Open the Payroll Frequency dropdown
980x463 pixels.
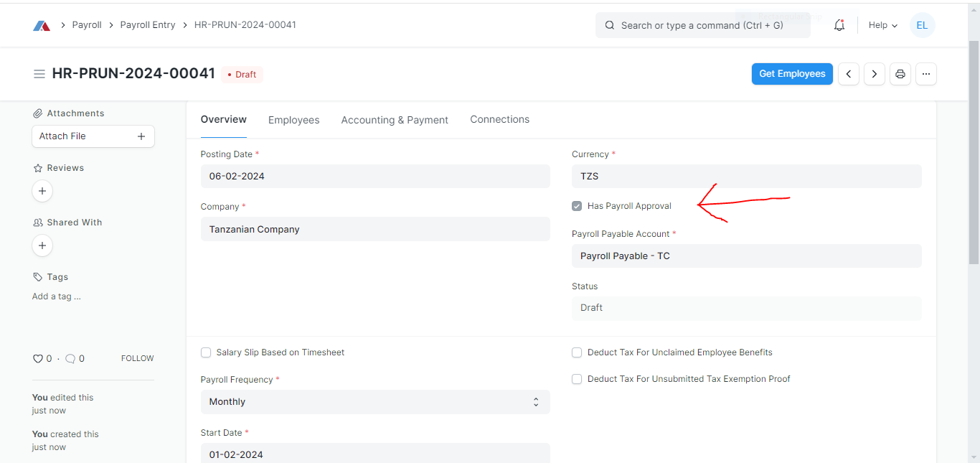point(375,401)
